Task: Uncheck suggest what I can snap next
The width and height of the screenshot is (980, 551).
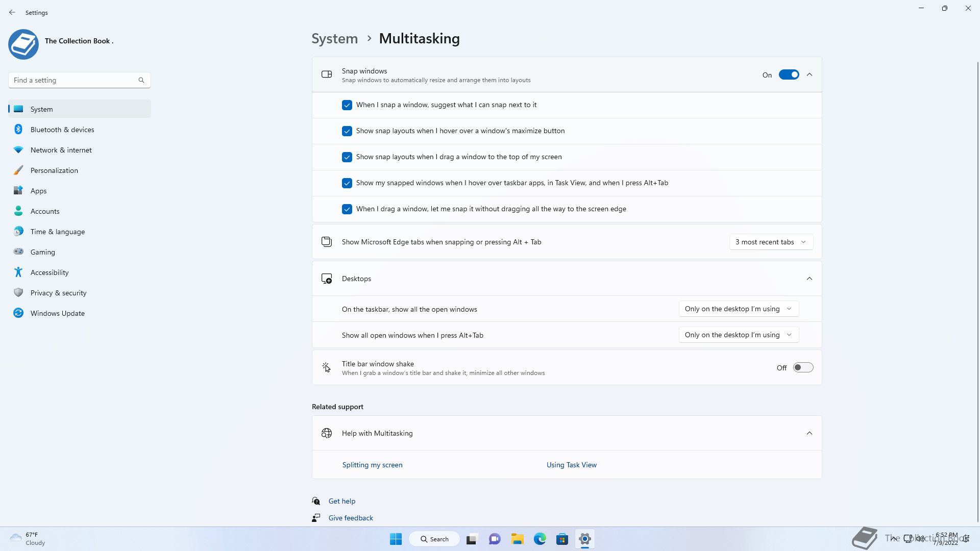Action: point(347,105)
